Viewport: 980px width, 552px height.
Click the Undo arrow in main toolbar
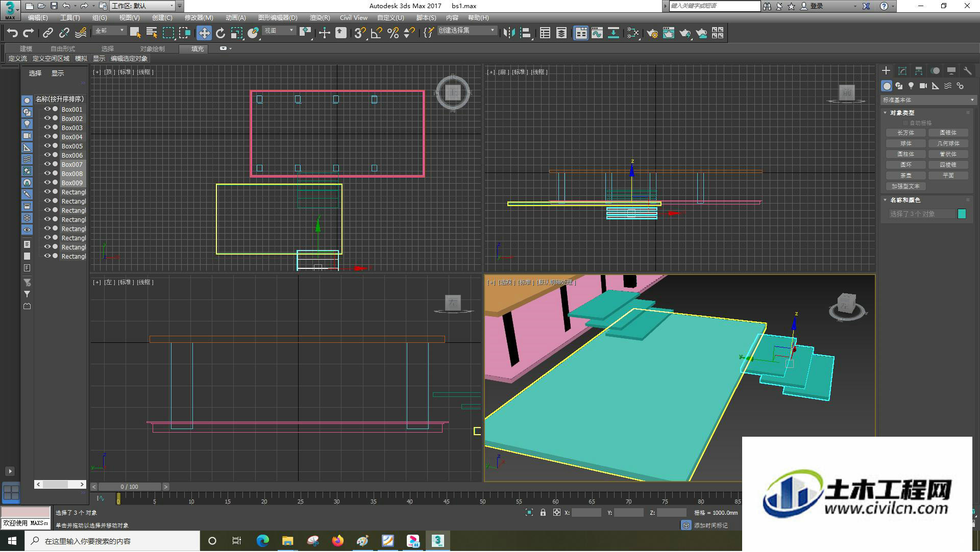click(12, 33)
